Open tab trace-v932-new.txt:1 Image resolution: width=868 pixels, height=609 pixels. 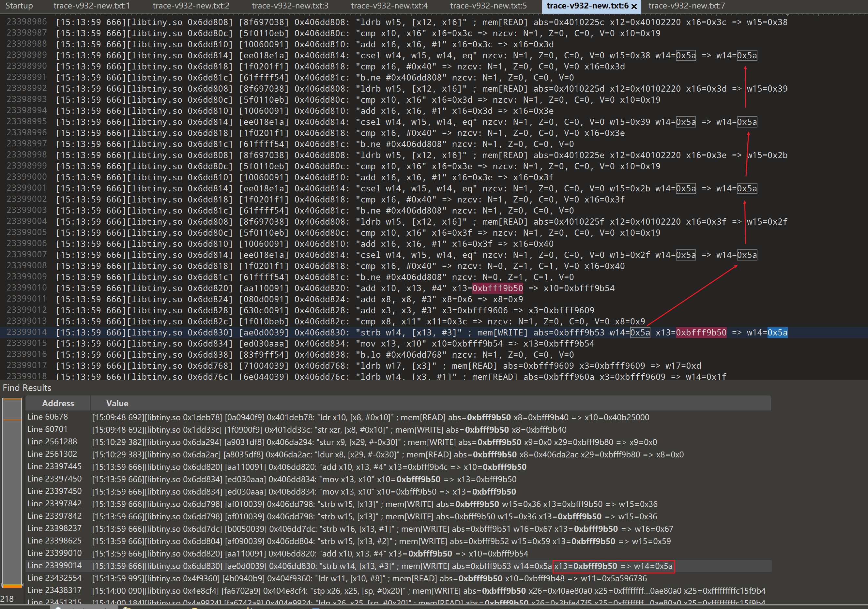pyautogui.click(x=91, y=6)
